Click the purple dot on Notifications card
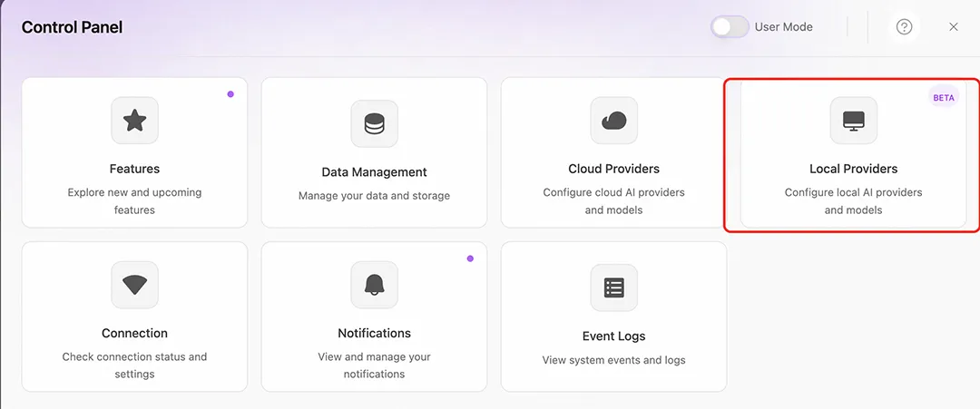This screenshot has width=980, height=409. [470, 258]
